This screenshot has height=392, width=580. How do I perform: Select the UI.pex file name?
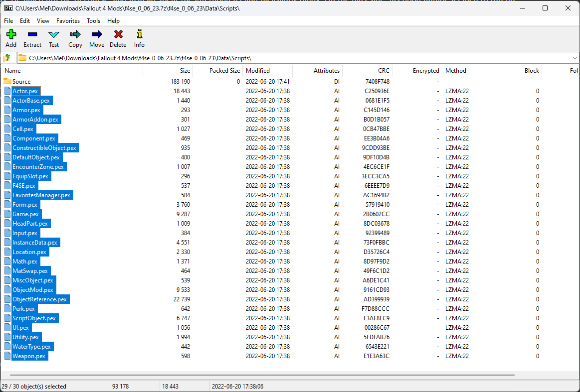21,328
